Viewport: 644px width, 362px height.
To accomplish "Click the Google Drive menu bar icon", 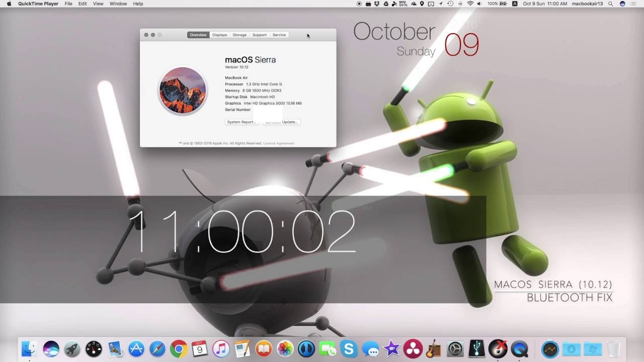I will point(386,4).
